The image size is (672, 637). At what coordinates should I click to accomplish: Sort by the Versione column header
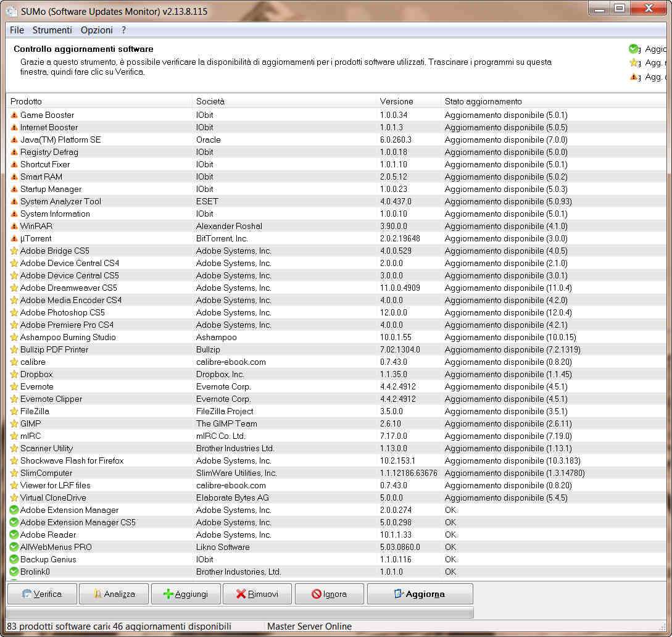(409, 102)
